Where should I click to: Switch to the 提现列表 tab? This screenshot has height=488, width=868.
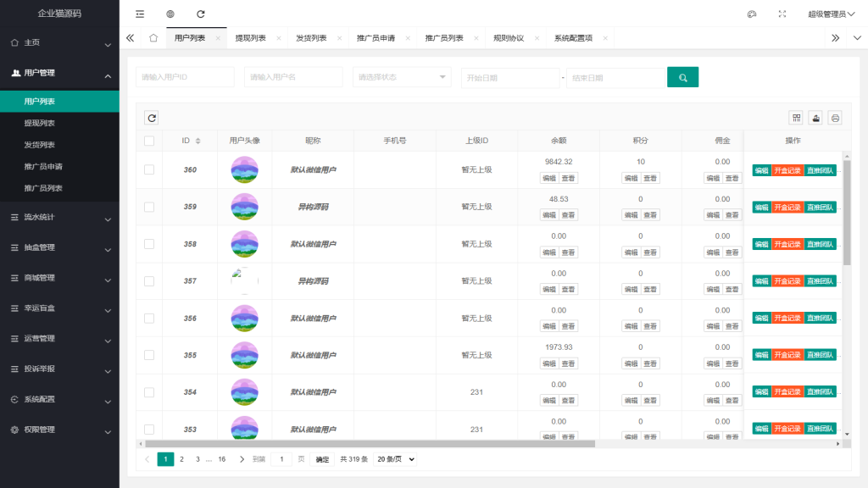point(251,38)
